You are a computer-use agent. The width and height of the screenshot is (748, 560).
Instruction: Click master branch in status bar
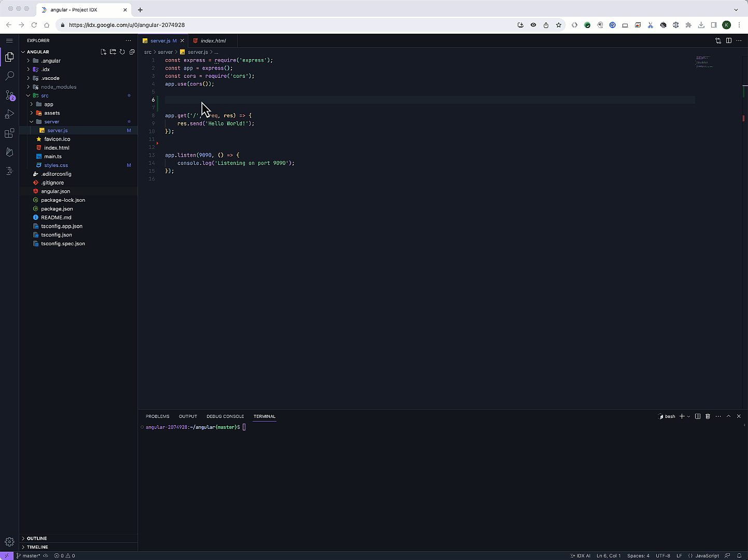tap(29, 556)
